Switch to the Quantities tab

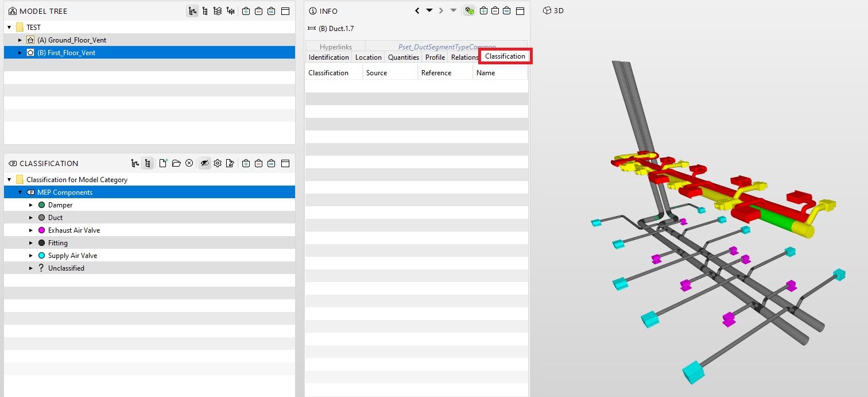[404, 57]
